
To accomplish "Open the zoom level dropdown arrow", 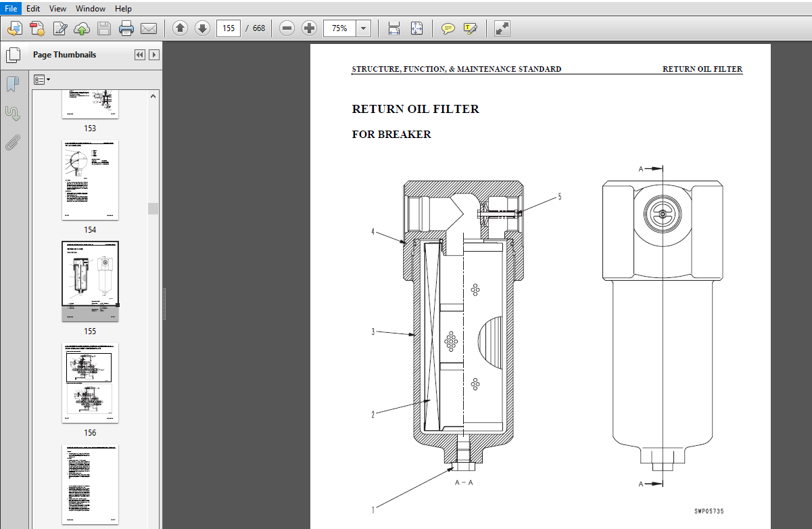I will pos(364,28).
